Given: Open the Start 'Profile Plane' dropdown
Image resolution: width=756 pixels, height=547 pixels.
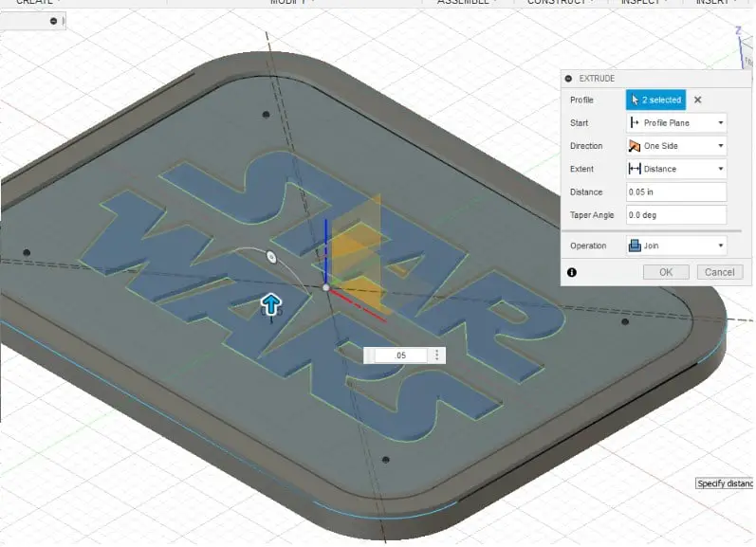Looking at the screenshot, I should (x=676, y=123).
